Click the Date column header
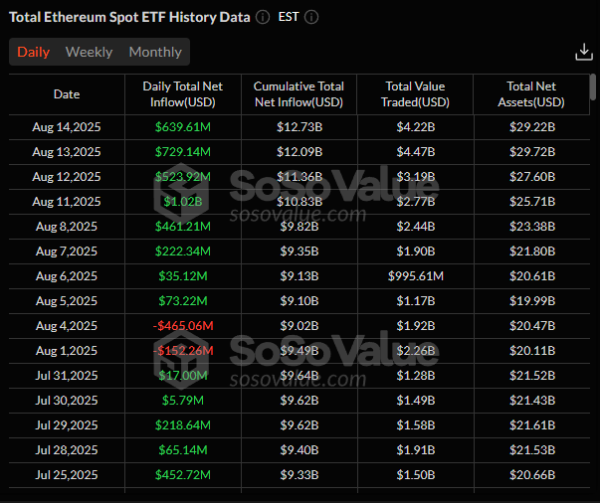This screenshot has width=600, height=503. [x=66, y=94]
